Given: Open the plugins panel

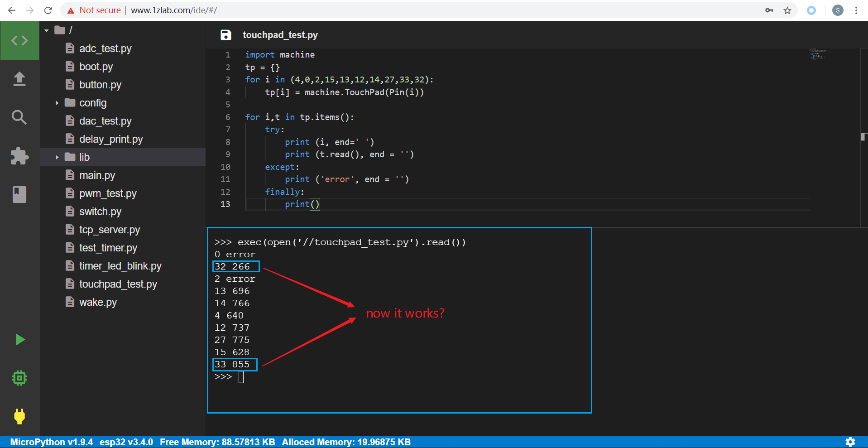Looking at the screenshot, I should pos(19,156).
